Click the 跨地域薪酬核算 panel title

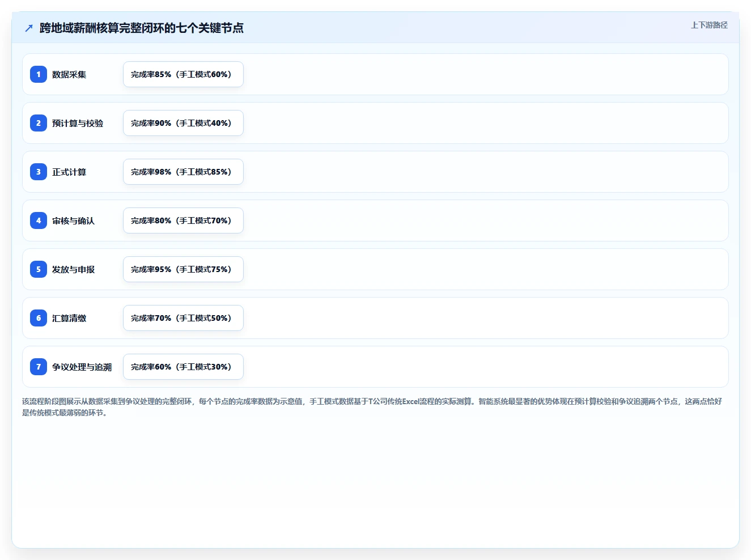pos(142,28)
